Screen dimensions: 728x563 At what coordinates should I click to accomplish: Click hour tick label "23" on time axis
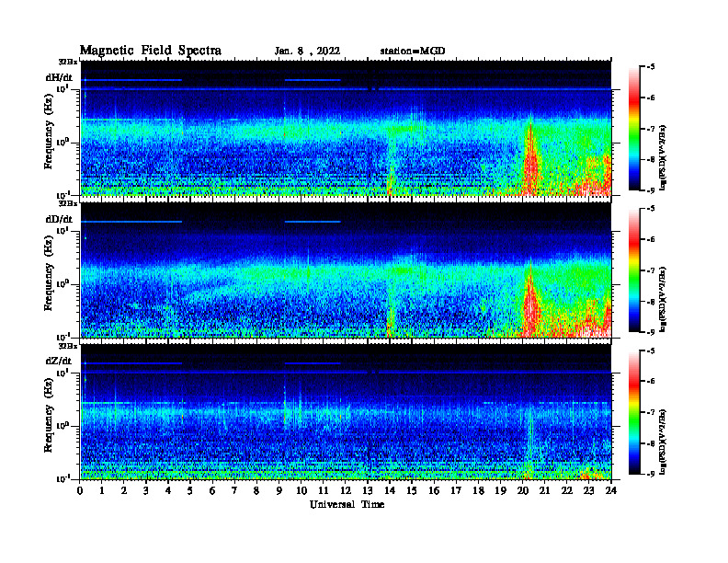[589, 490]
